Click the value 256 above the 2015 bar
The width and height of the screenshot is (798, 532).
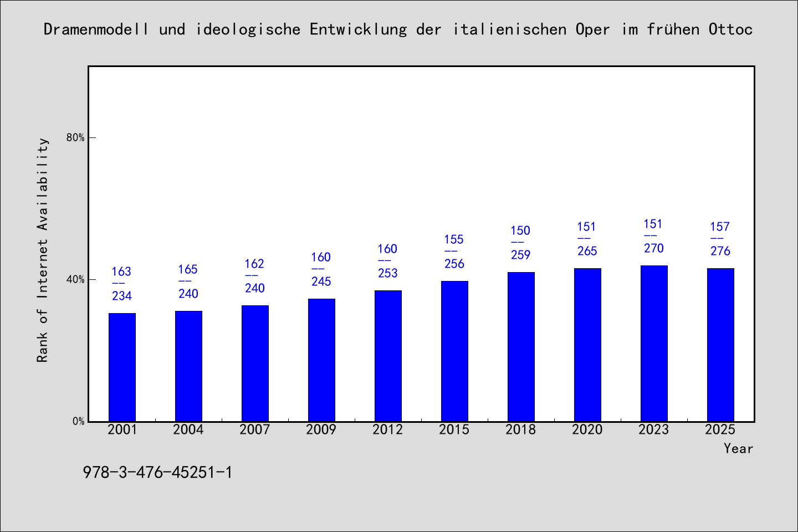454,264
